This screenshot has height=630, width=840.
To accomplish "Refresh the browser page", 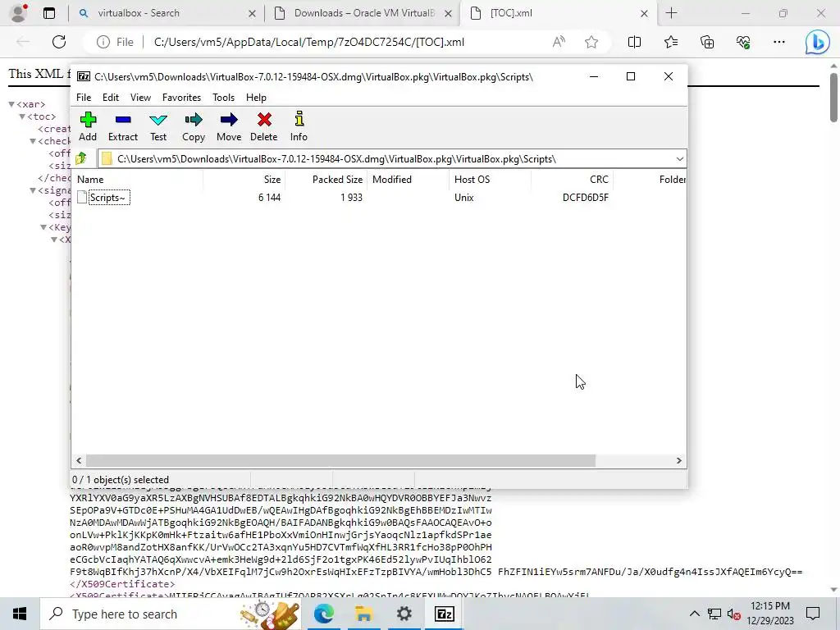I will [59, 42].
